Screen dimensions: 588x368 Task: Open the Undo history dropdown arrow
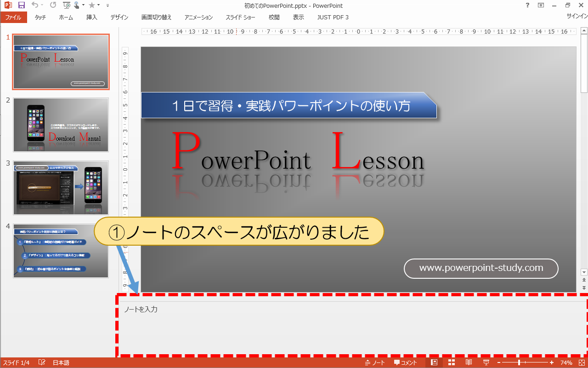click(x=42, y=6)
